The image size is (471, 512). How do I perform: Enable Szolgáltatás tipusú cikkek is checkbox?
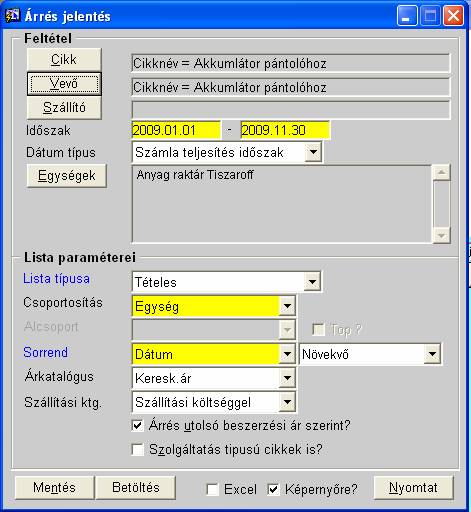coord(138,449)
